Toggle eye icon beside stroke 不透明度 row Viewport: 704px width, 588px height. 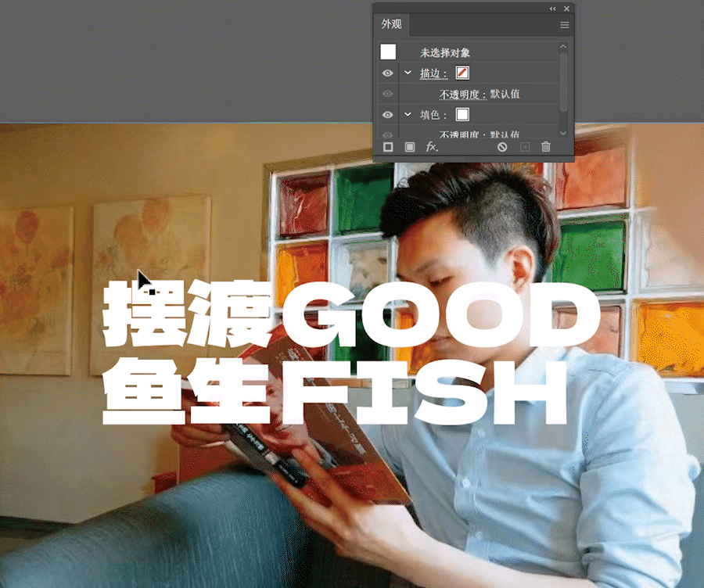(387, 94)
